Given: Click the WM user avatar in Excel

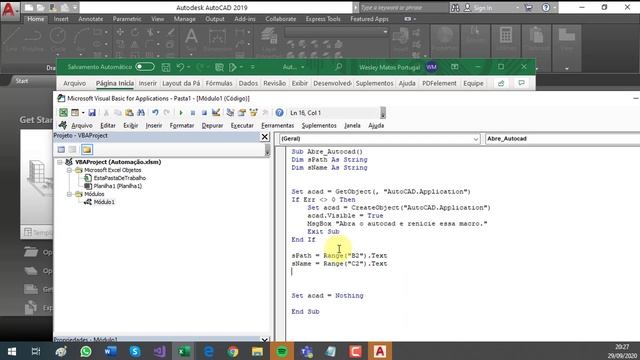Looking at the screenshot, I should (431, 67).
